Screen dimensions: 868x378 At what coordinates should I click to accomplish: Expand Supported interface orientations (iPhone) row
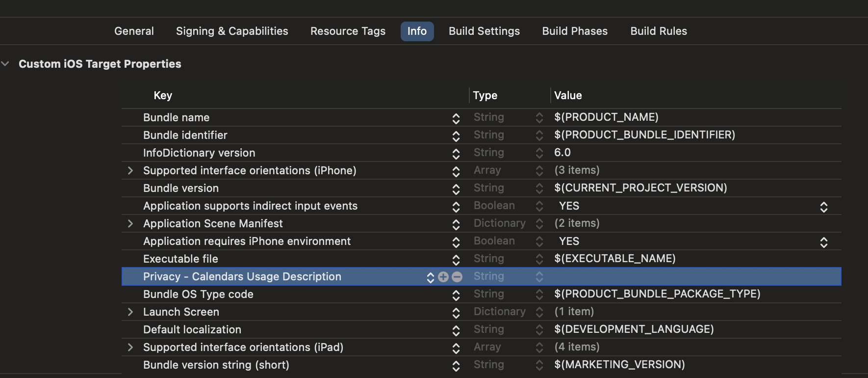[x=130, y=171]
